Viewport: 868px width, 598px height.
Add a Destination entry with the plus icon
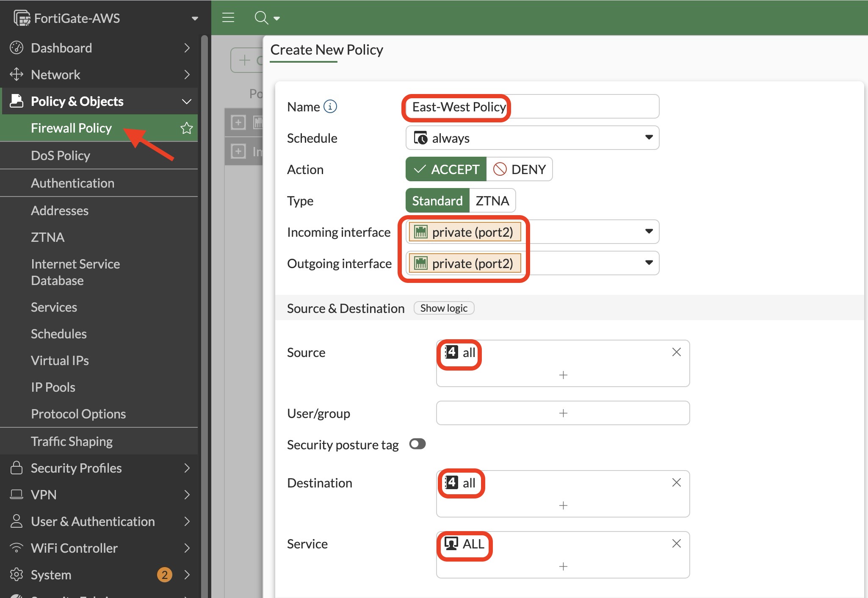pyautogui.click(x=563, y=505)
